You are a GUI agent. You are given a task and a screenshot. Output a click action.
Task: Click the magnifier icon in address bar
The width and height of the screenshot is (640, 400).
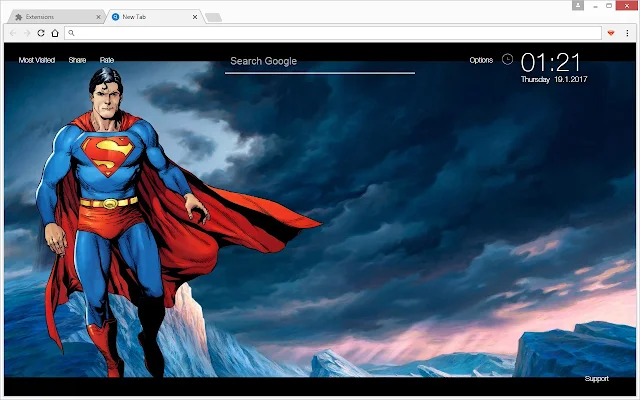[71, 33]
